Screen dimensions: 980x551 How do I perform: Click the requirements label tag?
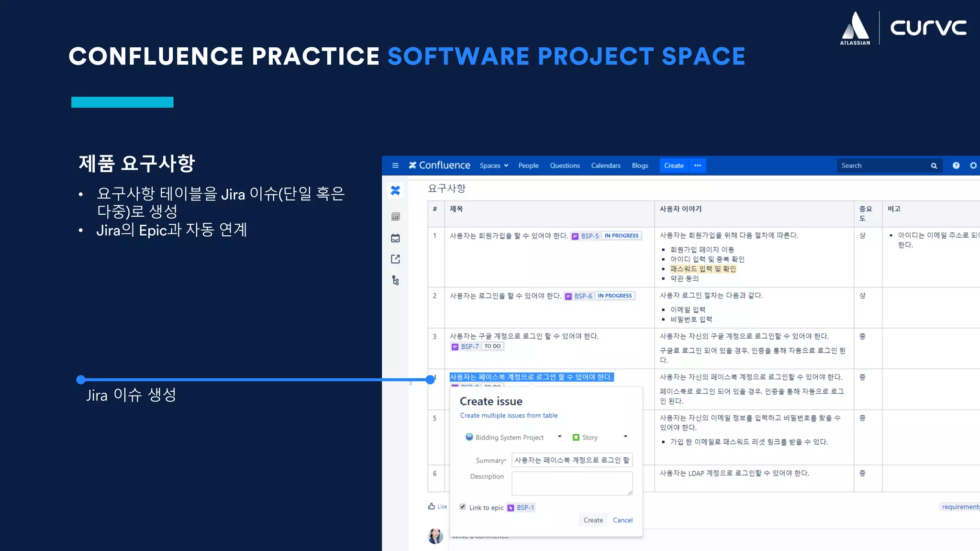click(960, 507)
